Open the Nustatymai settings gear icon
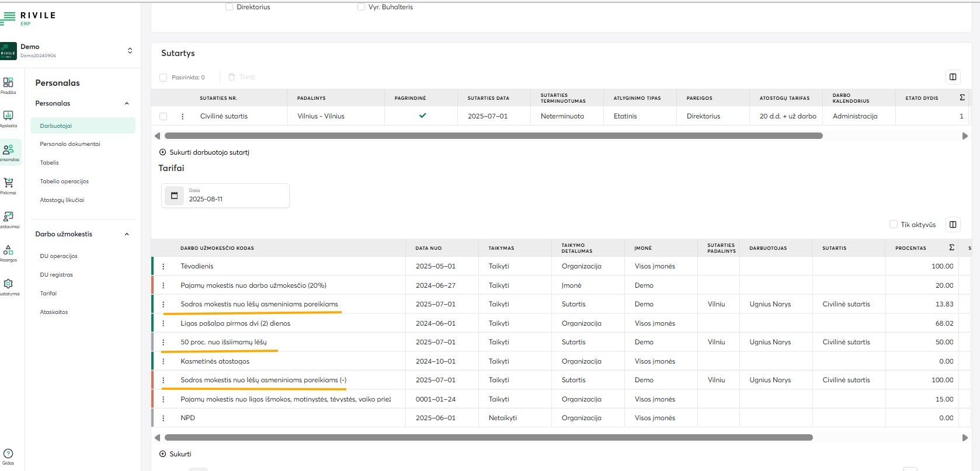 click(8, 284)
